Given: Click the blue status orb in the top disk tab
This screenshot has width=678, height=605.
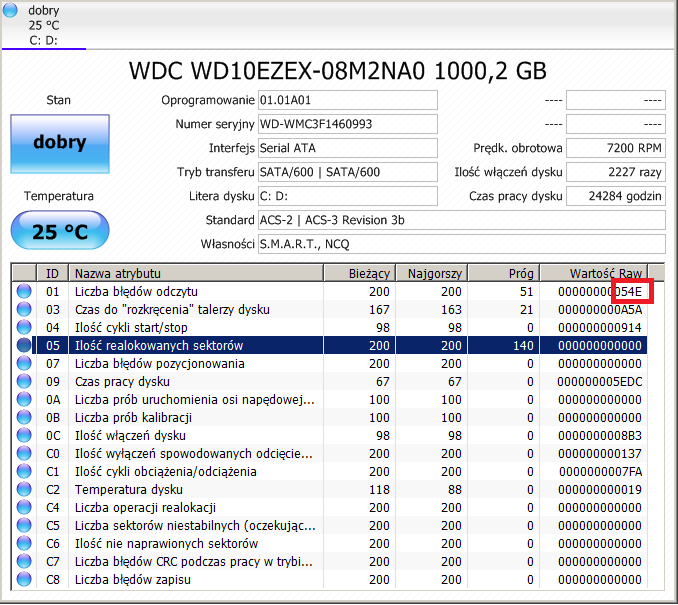Looking at the screenshot, I should click(10, 10).
